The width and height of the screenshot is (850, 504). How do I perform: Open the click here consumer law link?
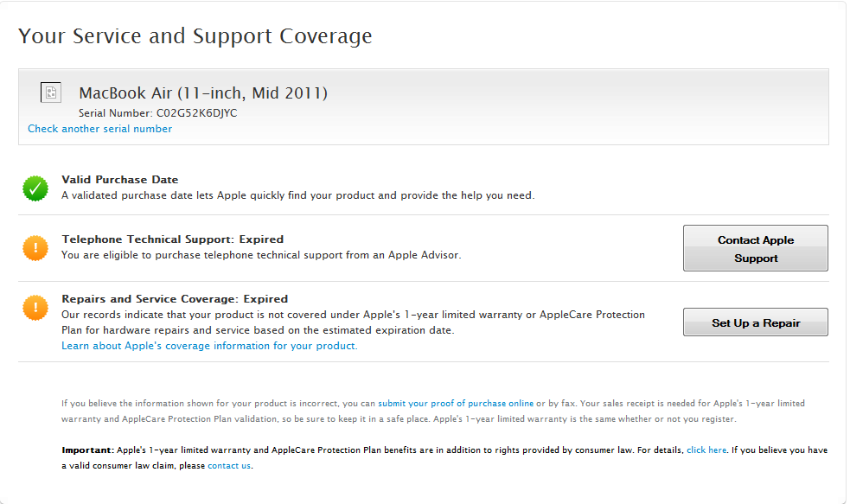click(x=706, y=450)
